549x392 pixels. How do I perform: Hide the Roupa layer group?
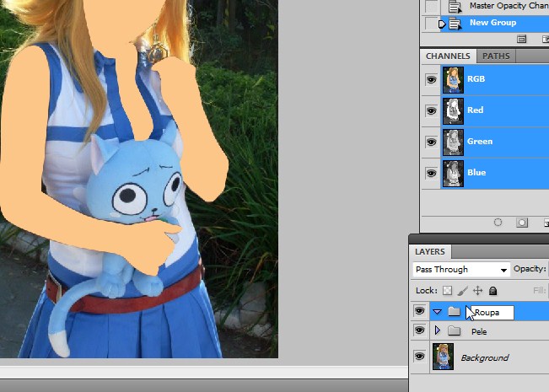[419, 311]
